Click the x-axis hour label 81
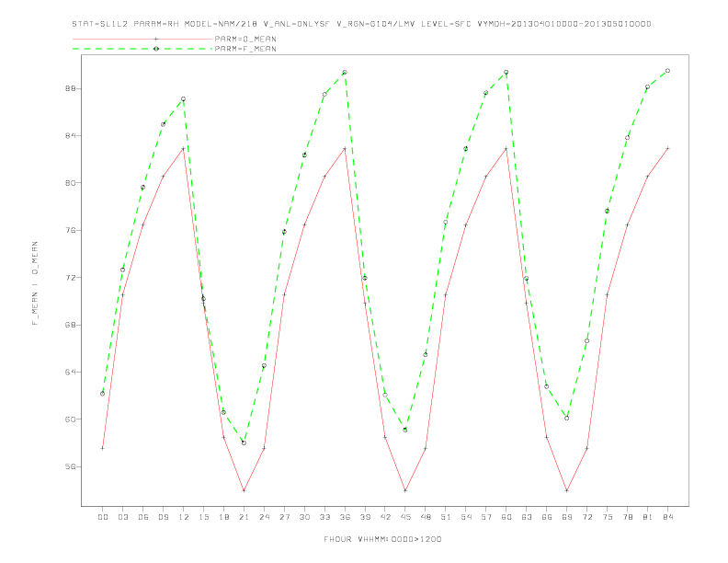Screen dimensions: 728x563 pos(648,517)
